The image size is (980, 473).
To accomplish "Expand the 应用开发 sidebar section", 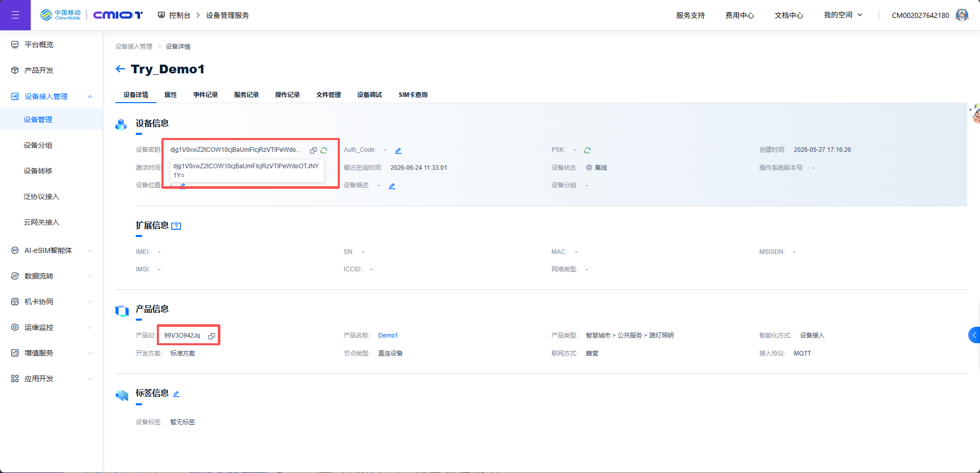I will pos(90,379).
